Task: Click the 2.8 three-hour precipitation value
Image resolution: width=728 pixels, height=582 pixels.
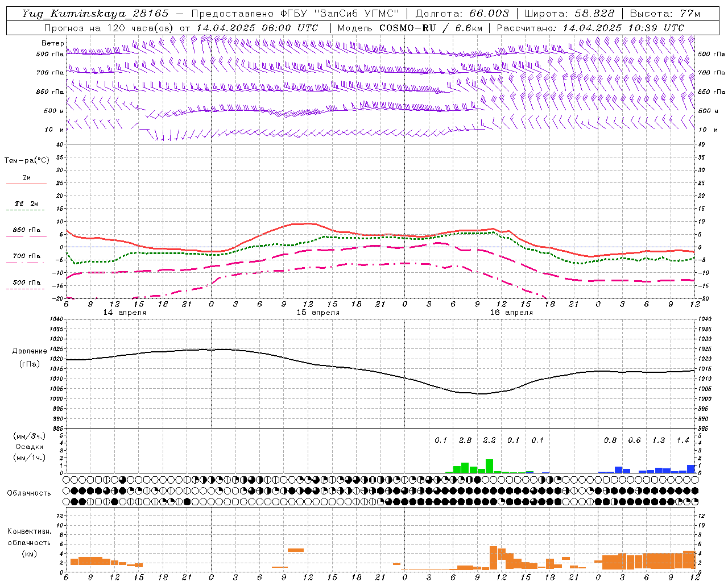Action: tap(465, 440)
